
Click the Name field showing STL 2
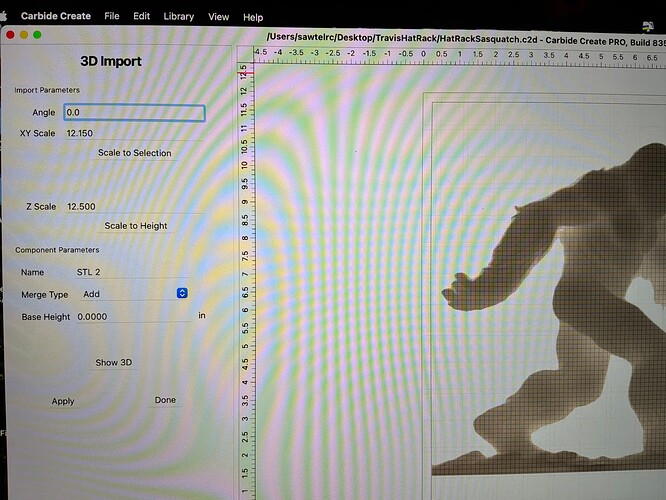tap(133, 272)
